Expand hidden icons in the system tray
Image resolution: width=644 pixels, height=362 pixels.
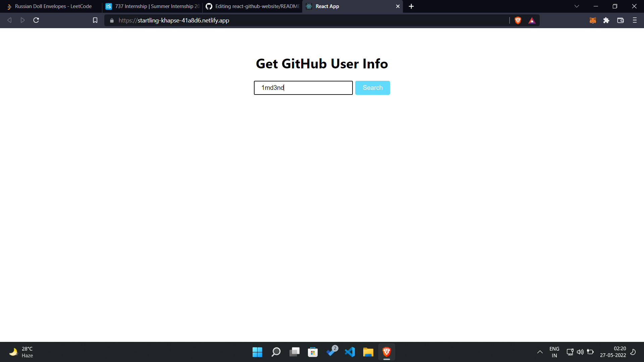[540, 352]
